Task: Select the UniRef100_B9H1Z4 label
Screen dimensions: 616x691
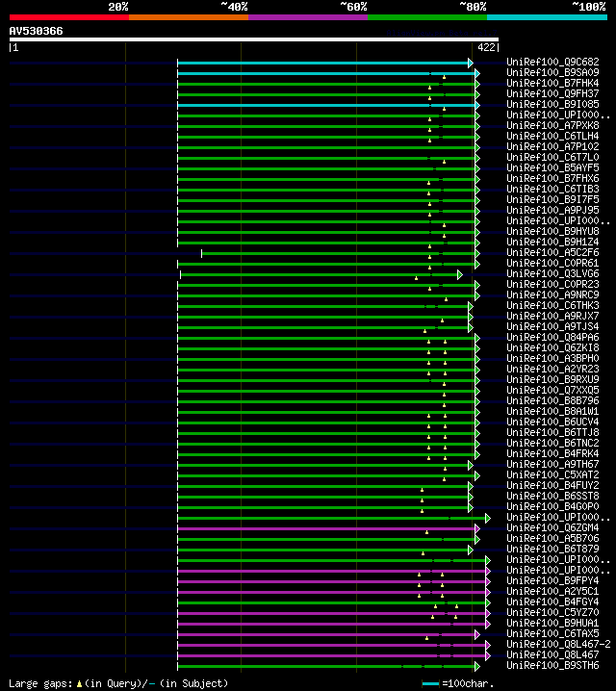Action: pyautogui.click(x=552, y=242)
